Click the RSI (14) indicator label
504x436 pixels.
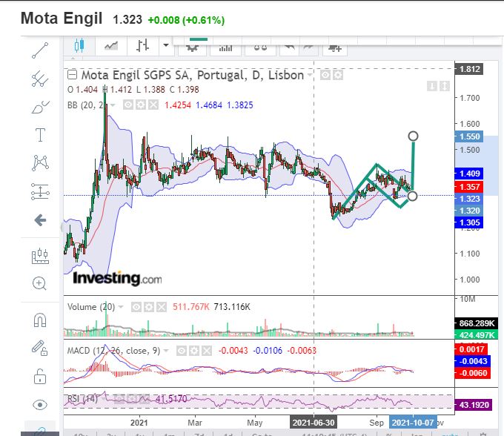click(82, 399)
